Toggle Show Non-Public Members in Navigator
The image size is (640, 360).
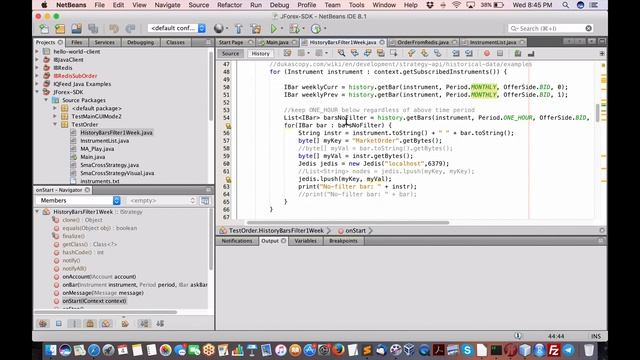tap(90, 324)
